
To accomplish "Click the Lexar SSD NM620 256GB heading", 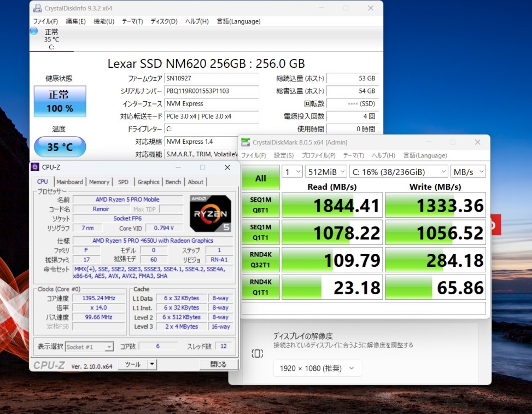I will click(x=206, y=63).
